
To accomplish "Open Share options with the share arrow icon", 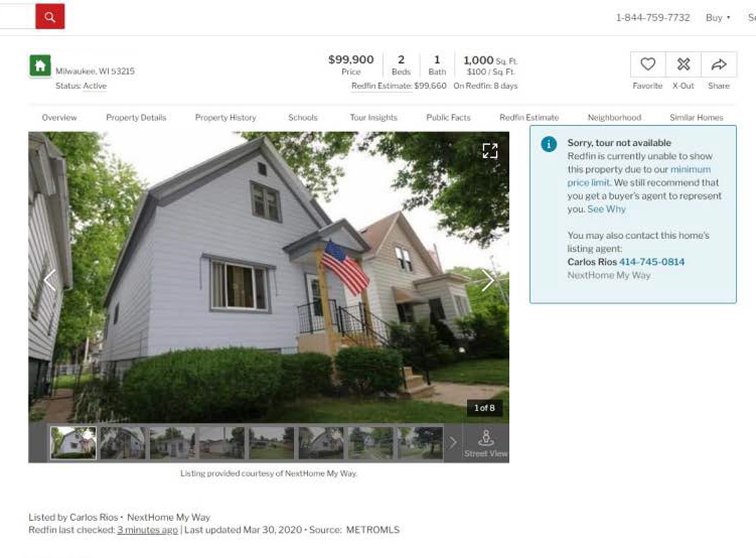I will tap(719, 65).
